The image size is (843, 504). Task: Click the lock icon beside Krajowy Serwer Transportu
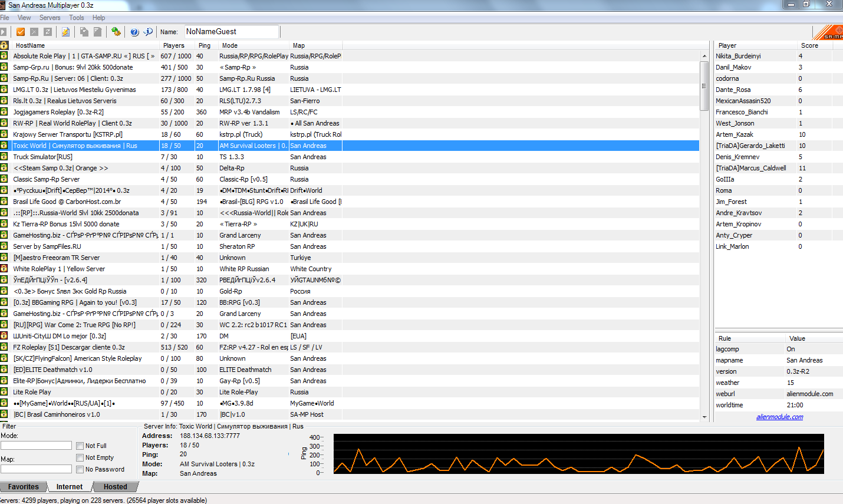[x=4, y=134]
